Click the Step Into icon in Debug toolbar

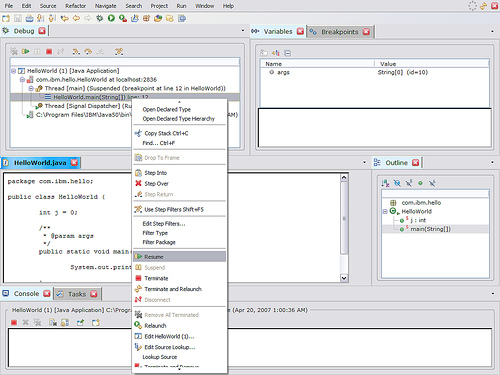click(76, 51)
